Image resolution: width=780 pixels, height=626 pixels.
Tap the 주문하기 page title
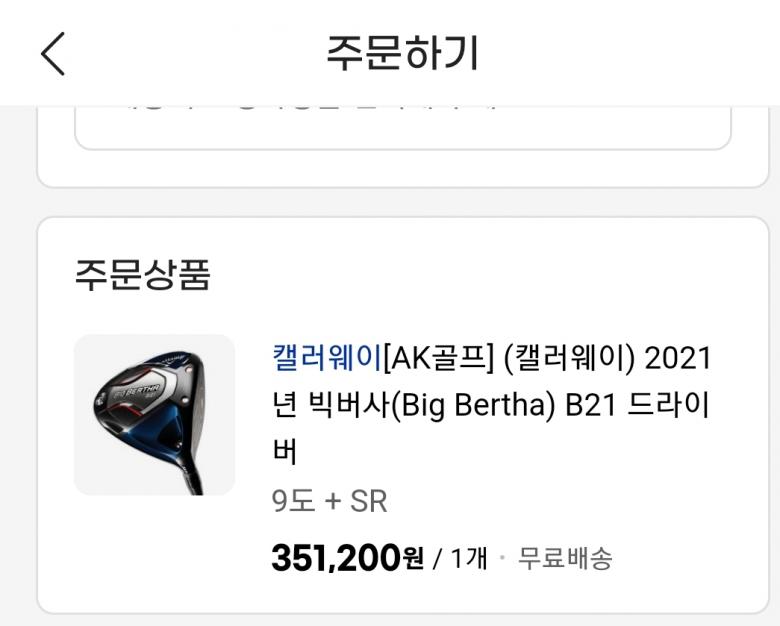(402, 53)
